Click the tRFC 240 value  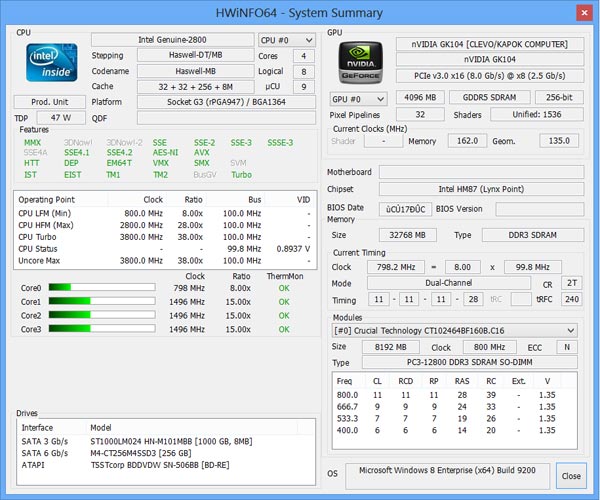click(x=572, y=299)
